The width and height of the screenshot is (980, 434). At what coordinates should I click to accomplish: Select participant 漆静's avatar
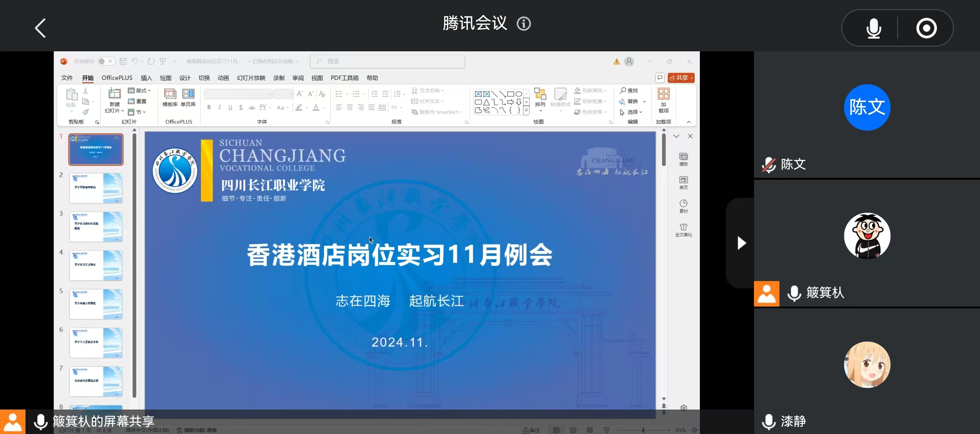point(867,364)
